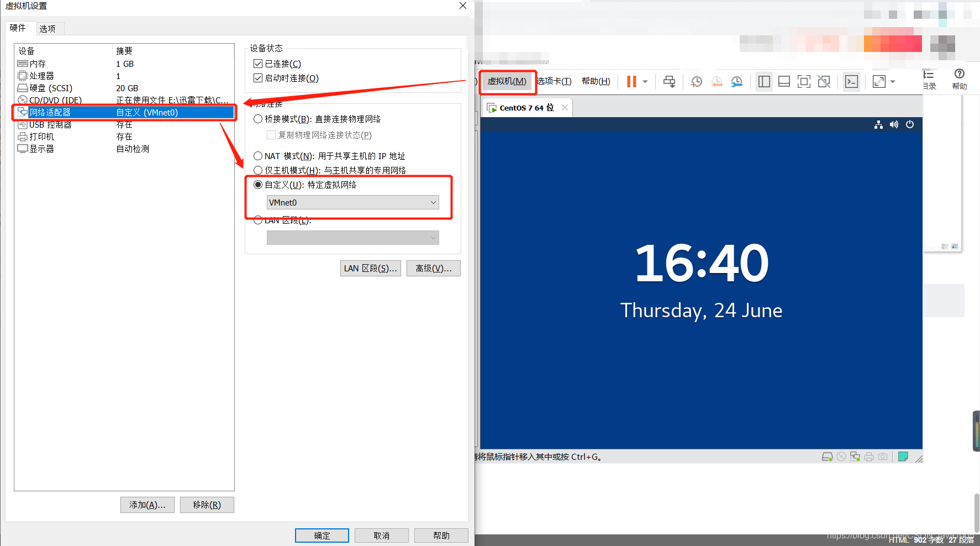The image size is (980, 546).
Task: Open the power options dropdown next to pause
Action: [645, 82]
